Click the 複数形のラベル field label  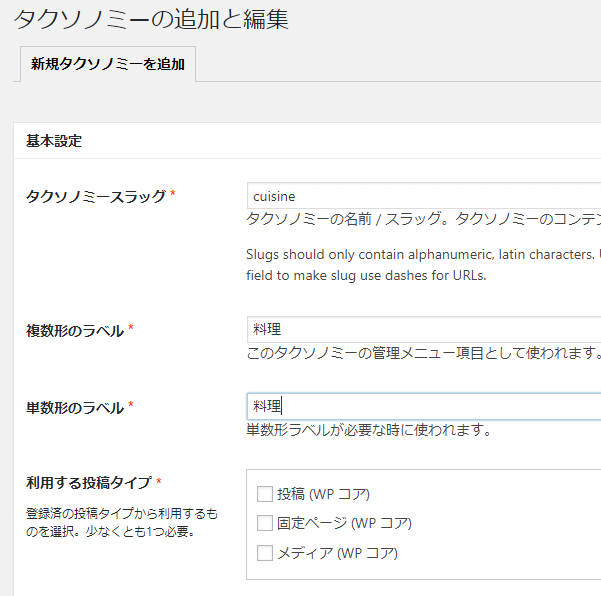(x=75, y=331)
